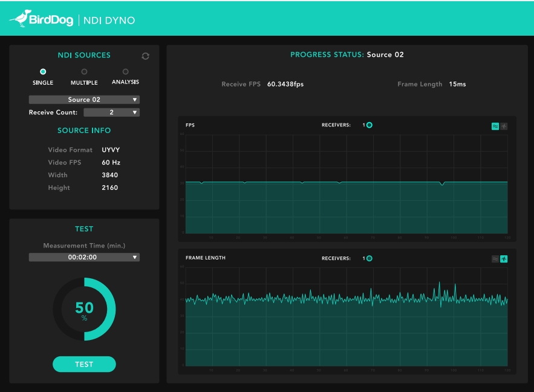
Task: Select the MULTIPLE source mode radio button
Action: point(84,72)
